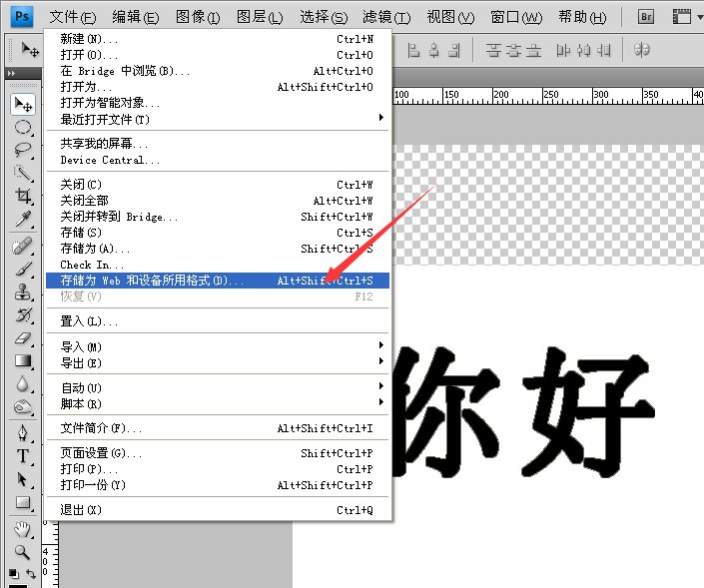Image resolution: width=704 pixels, height=588 pixels.
Task: Select the Rectangle shape tool
Action: [x=23, y=503]
